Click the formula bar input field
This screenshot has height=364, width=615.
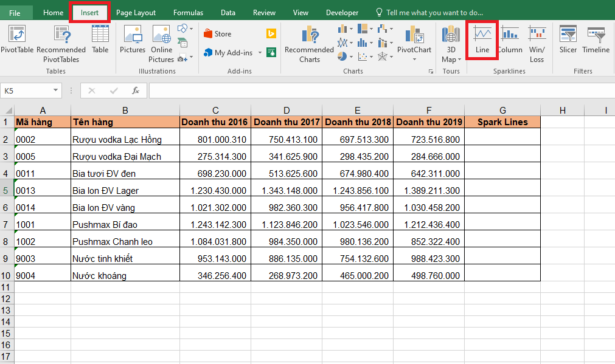pos(377,91)
